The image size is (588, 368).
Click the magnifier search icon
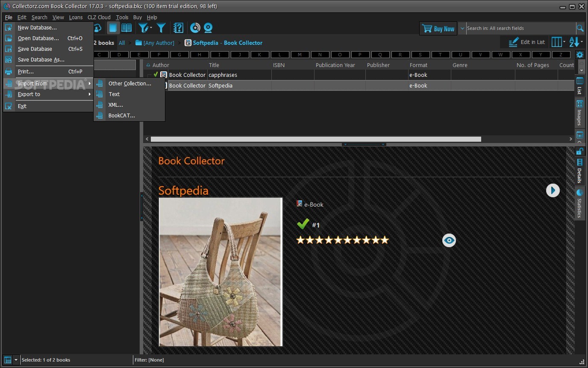tap(580, 28)
